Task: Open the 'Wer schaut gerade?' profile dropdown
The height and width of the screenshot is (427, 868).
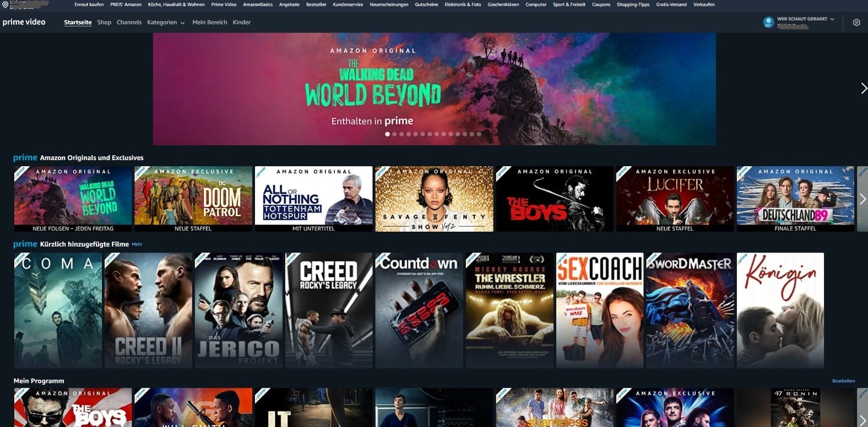Action: (805, 19)
